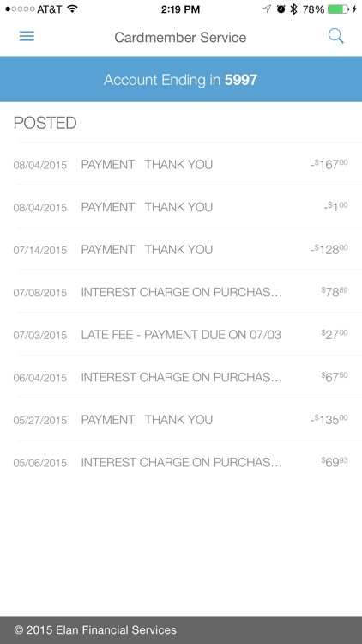Tap the Bluetooth status icon

(x=293, y=9)
